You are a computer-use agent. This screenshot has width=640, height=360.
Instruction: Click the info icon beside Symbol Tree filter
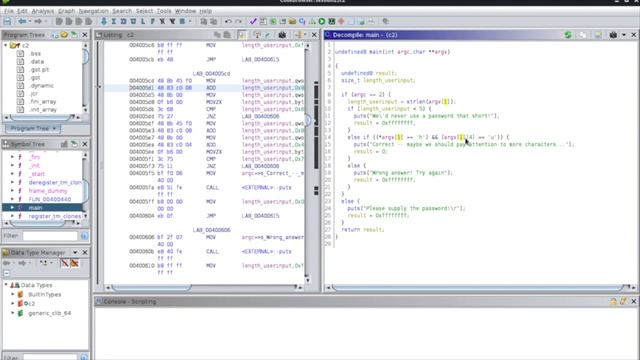[x=84, y=236]
